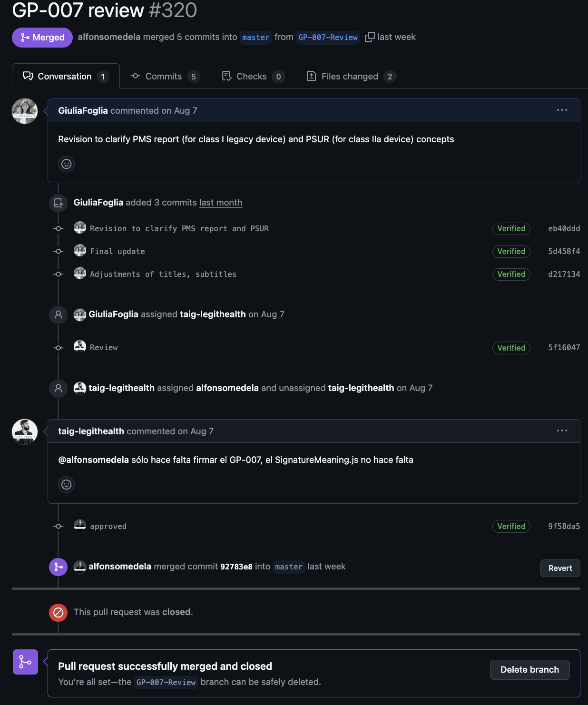Click GiuliaFoglia's large profile avatar
This screenshot has width=588, height=705.
pos(25,111)
